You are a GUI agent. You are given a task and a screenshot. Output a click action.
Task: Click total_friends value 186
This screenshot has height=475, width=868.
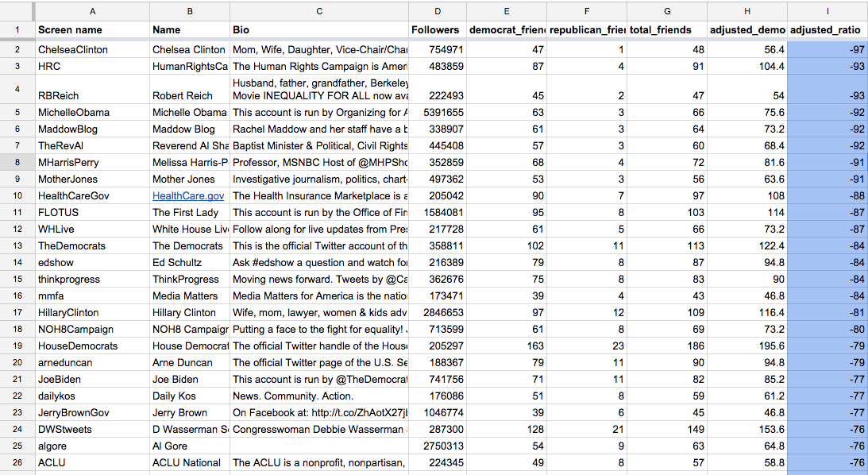point(667,346)
